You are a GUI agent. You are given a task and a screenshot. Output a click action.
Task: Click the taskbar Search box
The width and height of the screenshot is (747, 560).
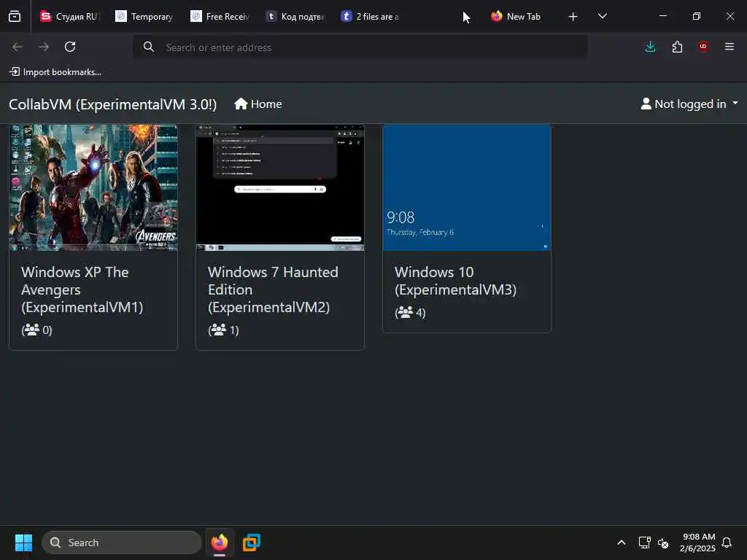click(122, 542)
